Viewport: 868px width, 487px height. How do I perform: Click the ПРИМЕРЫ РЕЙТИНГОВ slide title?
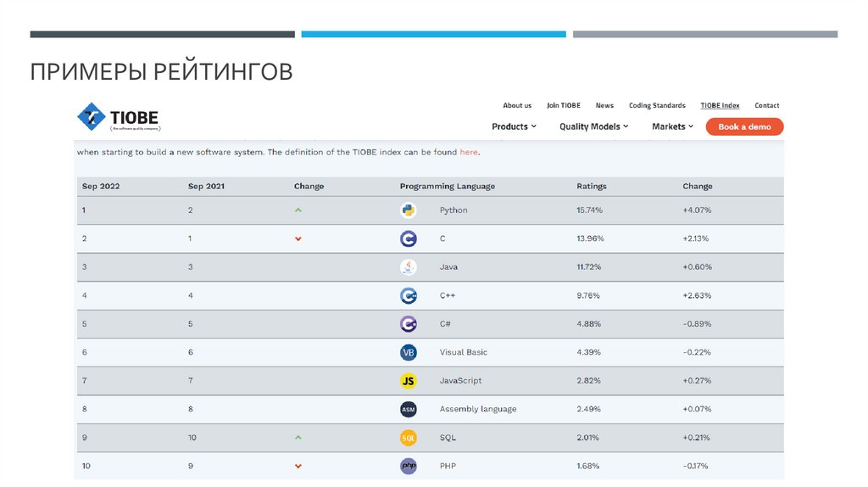[161, 71]
